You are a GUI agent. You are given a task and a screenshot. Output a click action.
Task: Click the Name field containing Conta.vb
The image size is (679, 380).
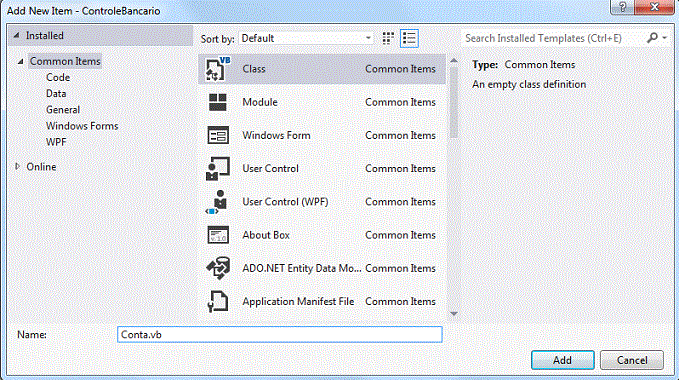click(280, 335)
